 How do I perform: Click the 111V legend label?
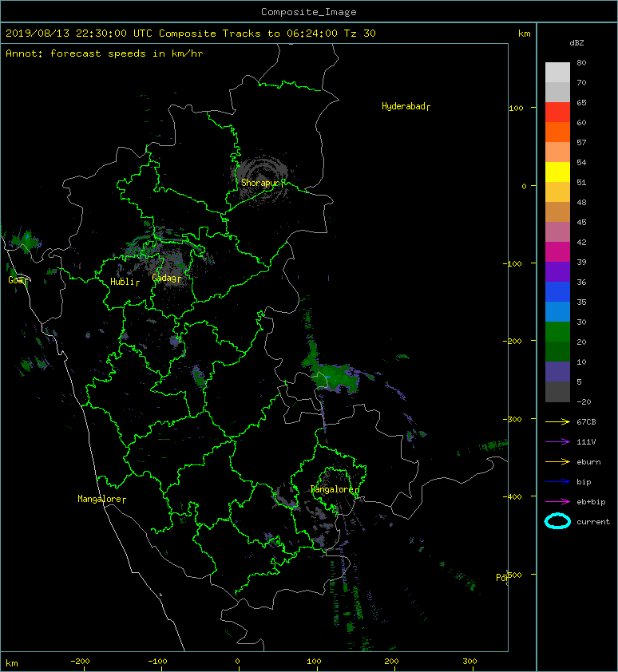coord(586,442)
